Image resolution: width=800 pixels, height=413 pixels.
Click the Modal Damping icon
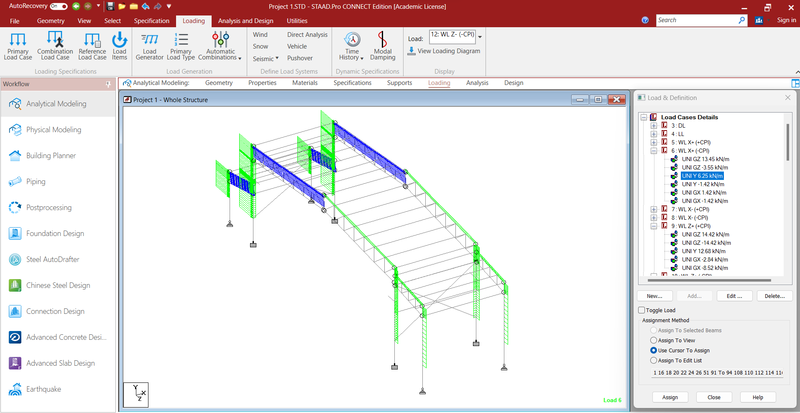click(383, 39)
